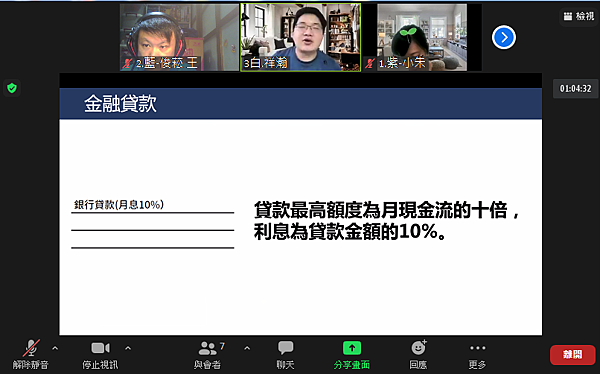Leave the meeting with the red 離開 button
Screen dimensions: 600x374
[572, 354]
